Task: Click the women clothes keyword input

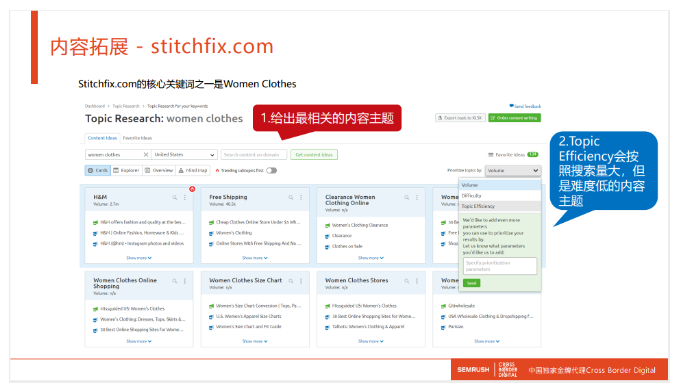Action: [x=114, y=154]
